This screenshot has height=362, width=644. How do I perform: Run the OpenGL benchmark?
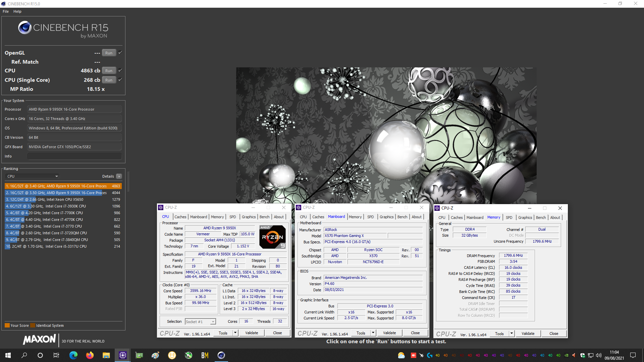109,53
